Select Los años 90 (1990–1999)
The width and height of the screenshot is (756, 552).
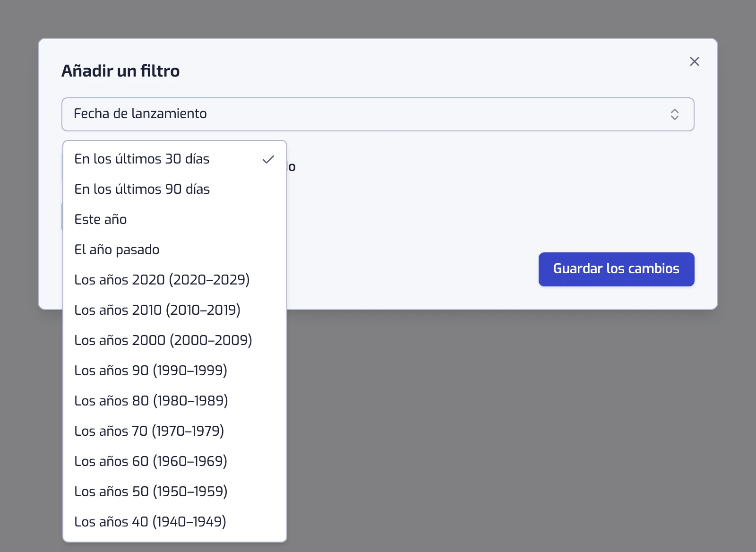click(175, 371)
